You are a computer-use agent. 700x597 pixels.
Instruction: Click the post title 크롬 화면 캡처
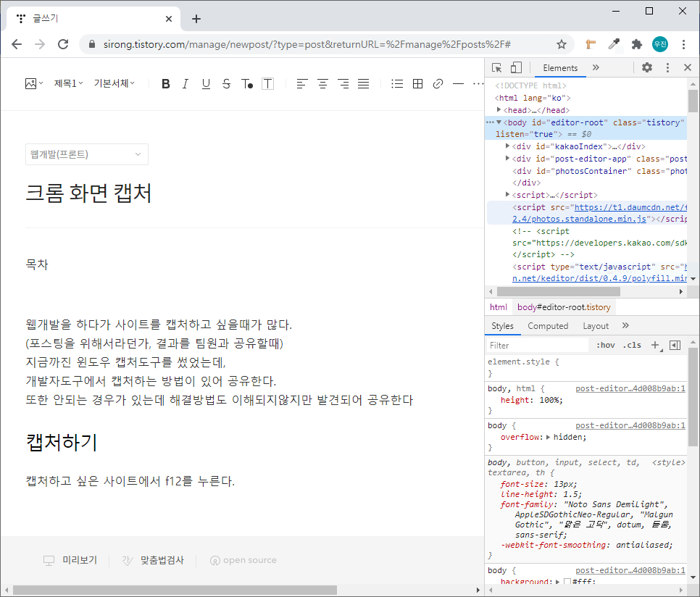[x=88, y=193]
